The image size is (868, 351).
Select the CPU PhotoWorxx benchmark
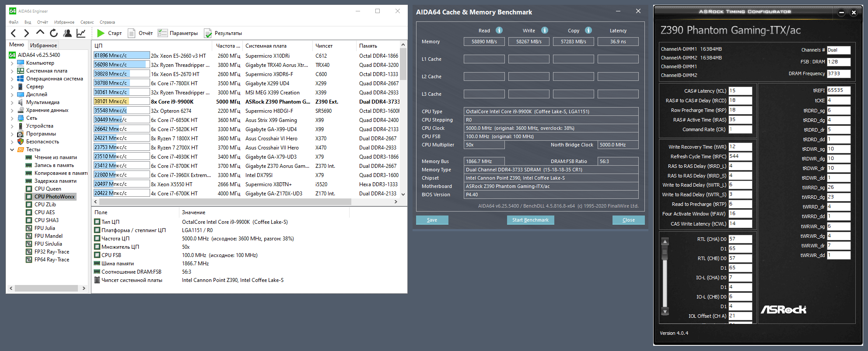coord(55,197)
